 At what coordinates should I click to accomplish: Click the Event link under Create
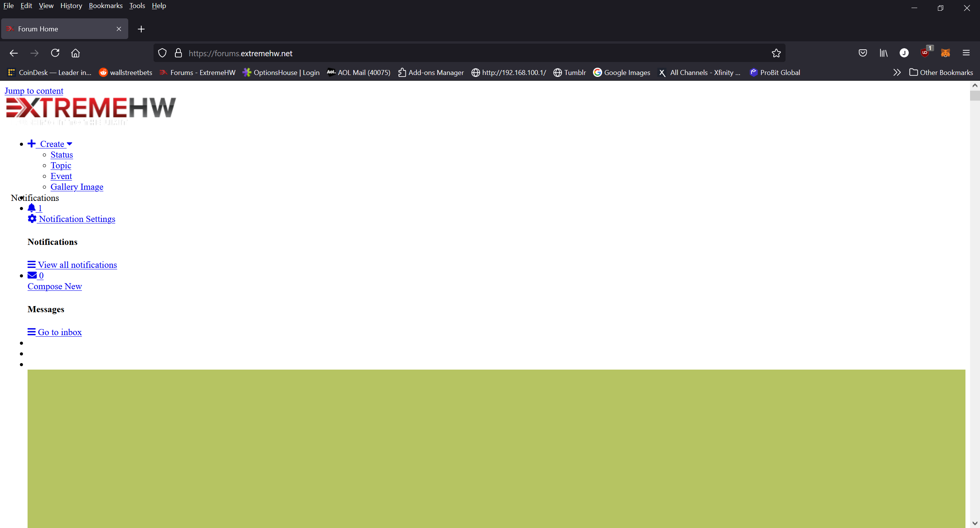(61, 176)
